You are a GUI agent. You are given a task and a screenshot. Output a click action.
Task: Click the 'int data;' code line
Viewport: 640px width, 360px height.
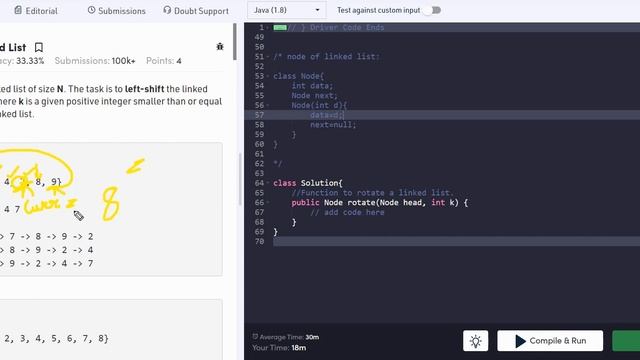pyautogui.click(x=312, y=86)
